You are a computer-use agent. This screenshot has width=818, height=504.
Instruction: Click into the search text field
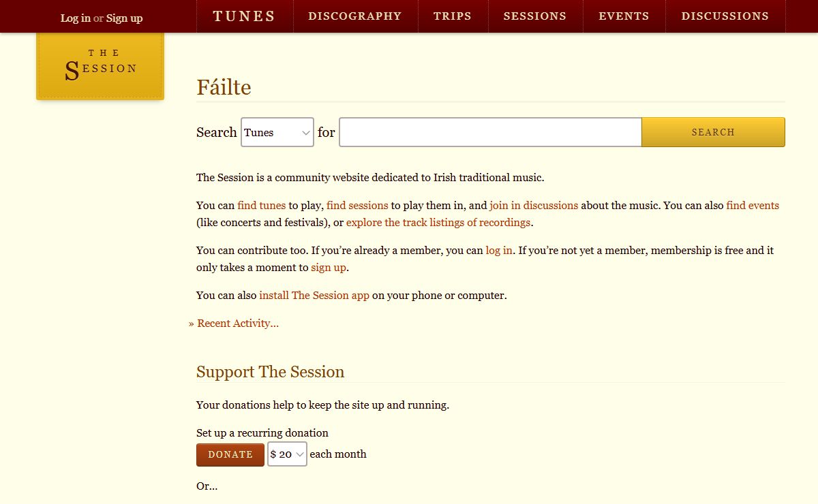click(490, 132)
